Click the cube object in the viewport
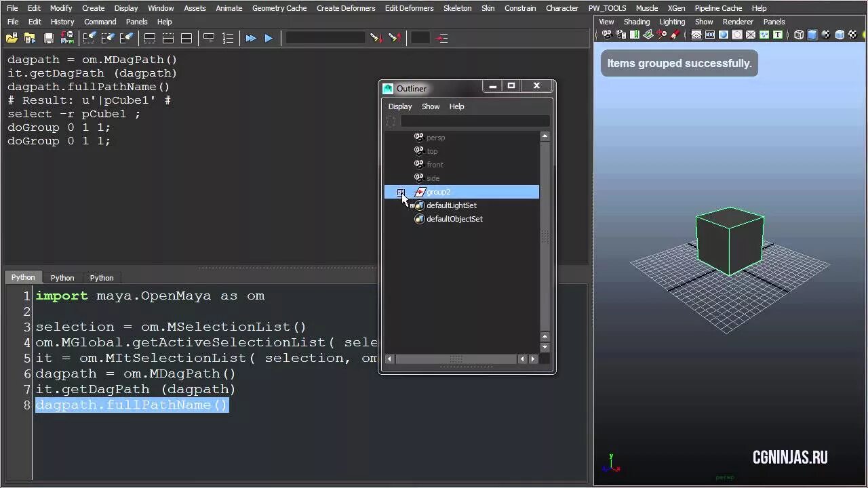This screenshot has height=488, width=868. pos(730,241)
